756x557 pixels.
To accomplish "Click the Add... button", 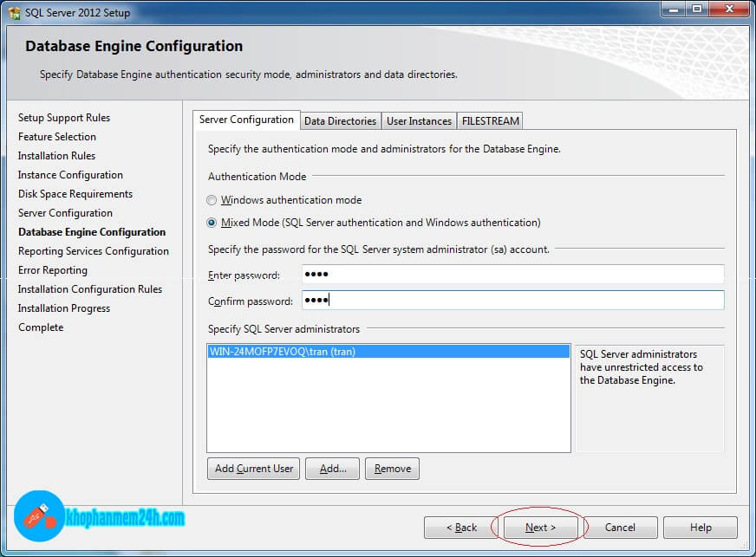I will (333, 469).
